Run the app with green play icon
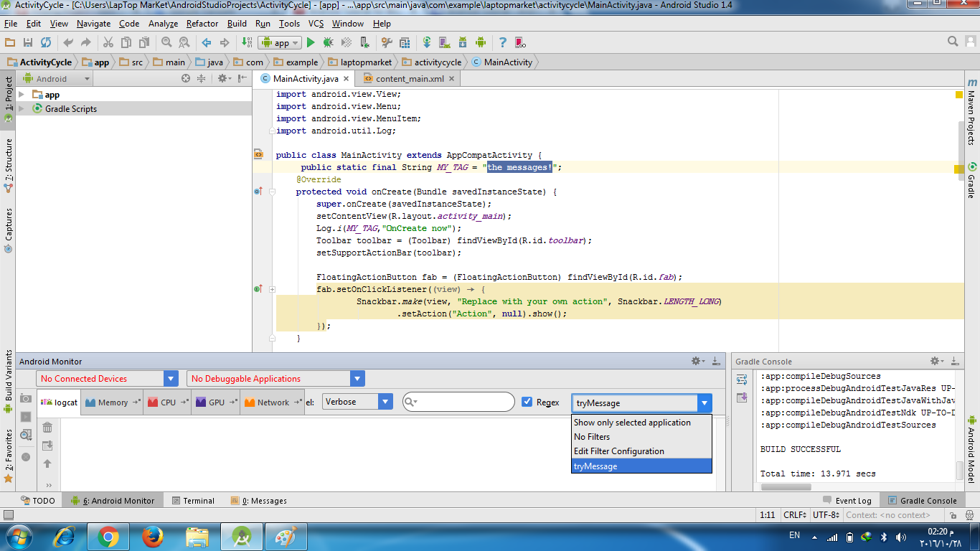 (311, 42)
